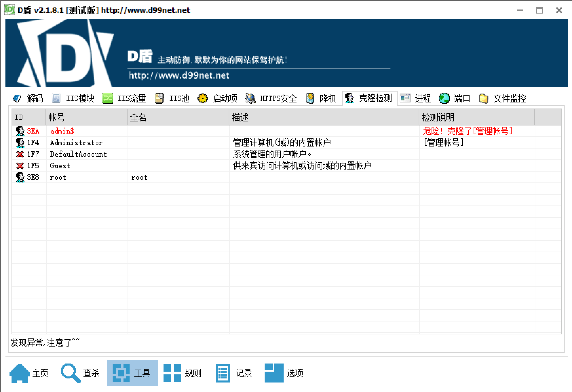Go to the 主页 home page
Viewport: 572px width, 392px height.
pyautogui.click(x=29, y=373)
